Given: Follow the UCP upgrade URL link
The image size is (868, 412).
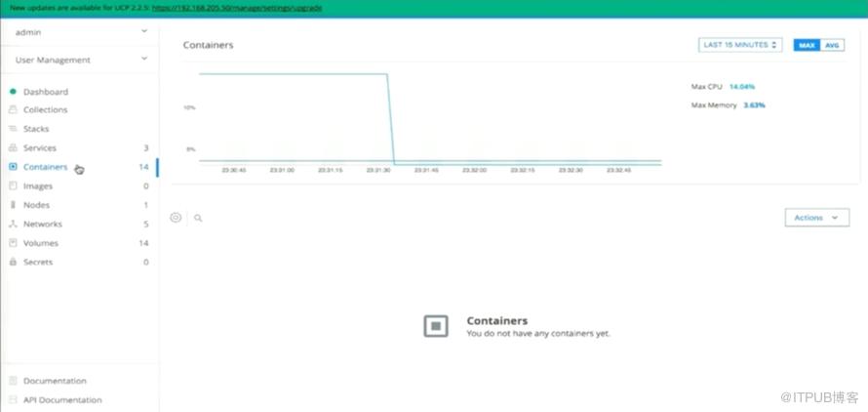Looking at the screenshot, I should tap(236, 9).
